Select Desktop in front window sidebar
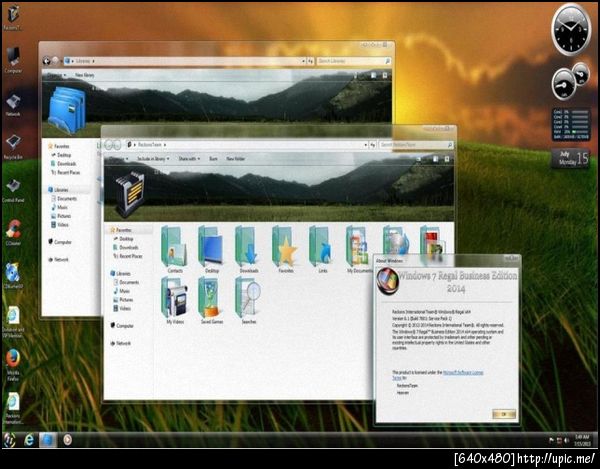This screenshot has height=469, width=600. pyautogui.click(x=123, y=239)
